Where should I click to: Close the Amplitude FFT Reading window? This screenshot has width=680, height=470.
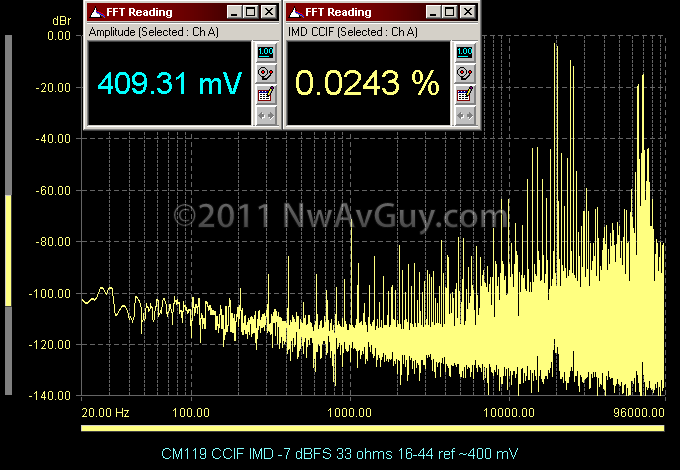(269, 12)
